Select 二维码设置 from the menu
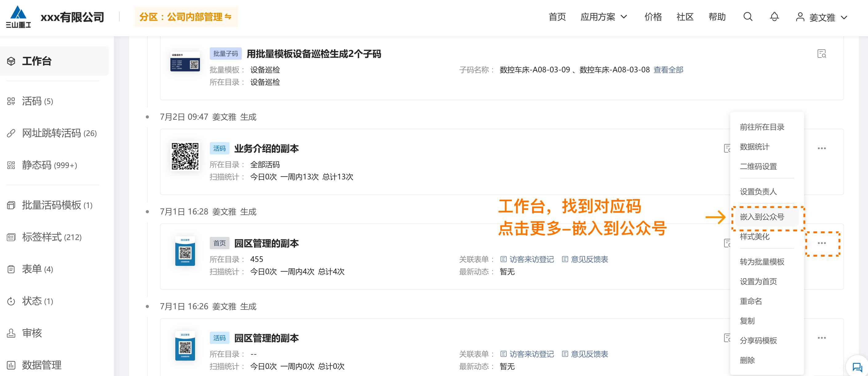 pyautogui.click(x=758, y=166)
